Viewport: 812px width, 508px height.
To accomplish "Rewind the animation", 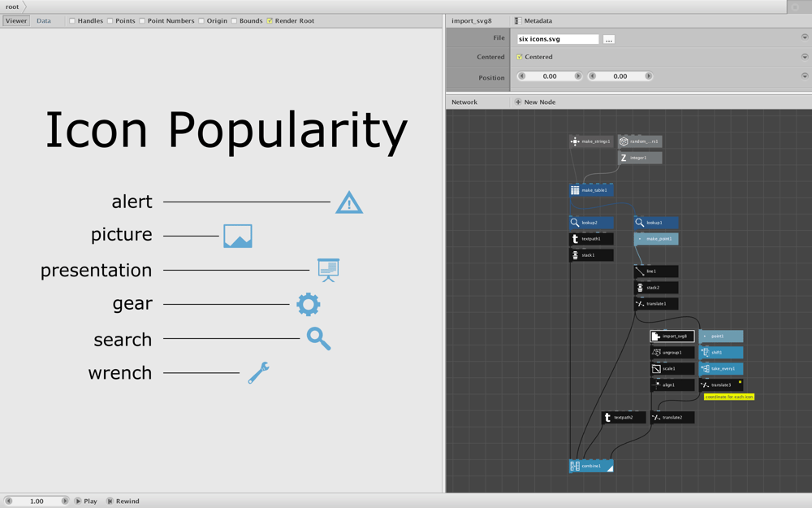I will 123,501.
